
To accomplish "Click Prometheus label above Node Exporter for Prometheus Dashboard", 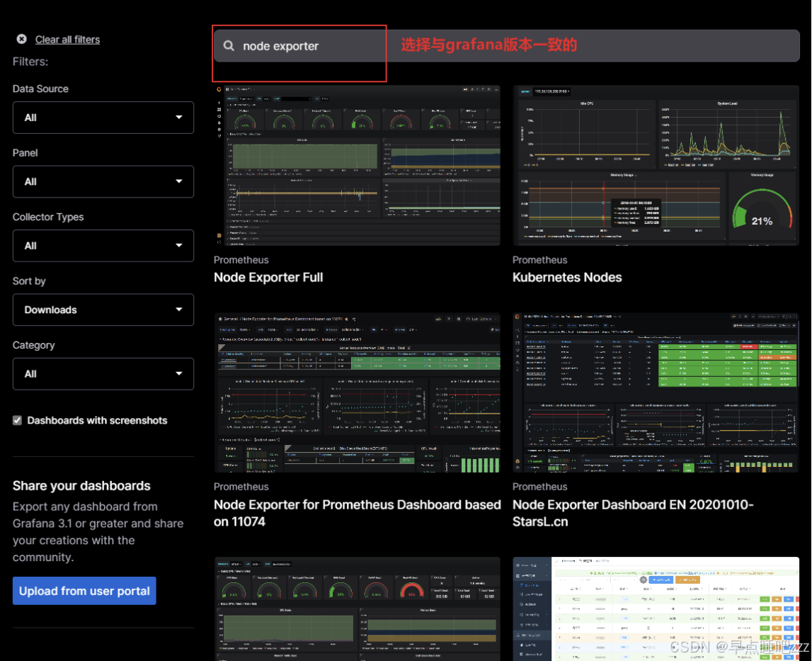I will (241, 487).
